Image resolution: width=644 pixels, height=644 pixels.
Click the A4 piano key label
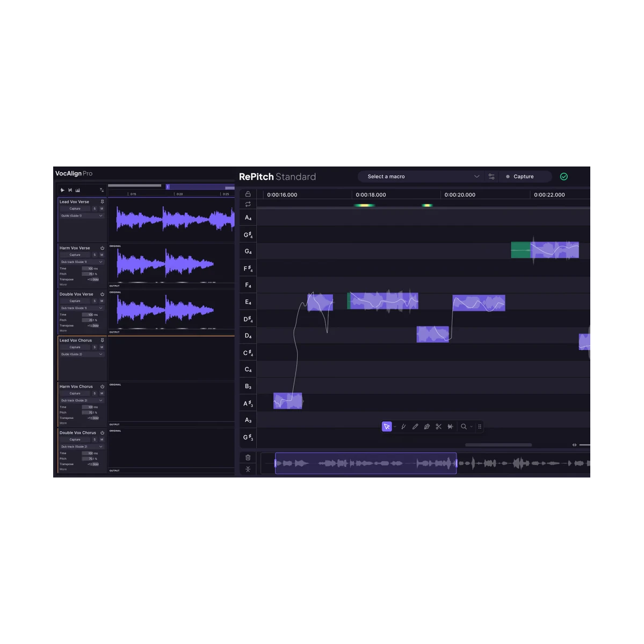coord(248,218)
